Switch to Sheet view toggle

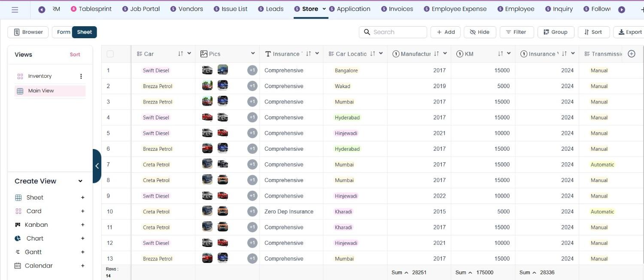point(85,32)
